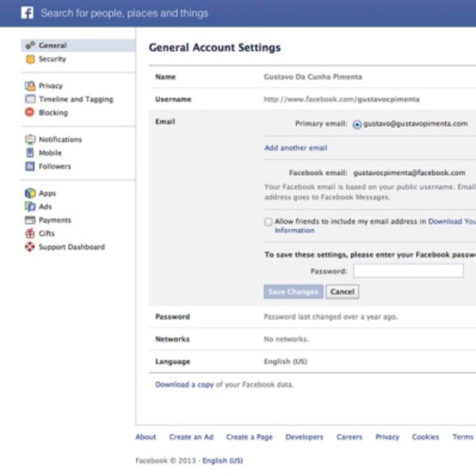
Task: Select General in the settings sidebar
Action: click(x=52, y=46)
